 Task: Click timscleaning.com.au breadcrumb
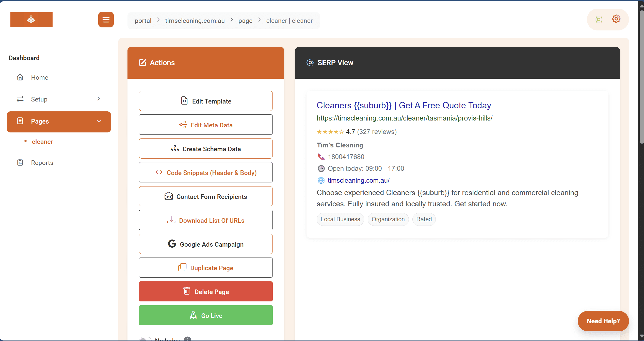195,21
